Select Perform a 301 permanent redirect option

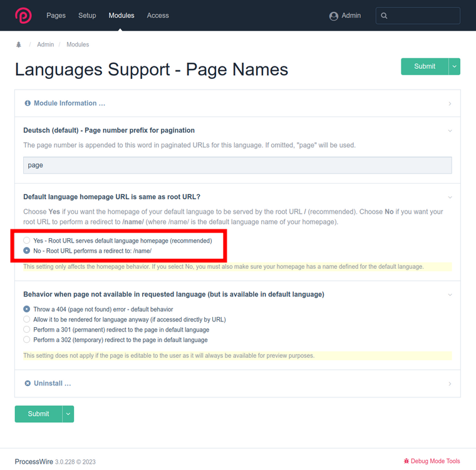pyautogui.click(x=27, y=330)
